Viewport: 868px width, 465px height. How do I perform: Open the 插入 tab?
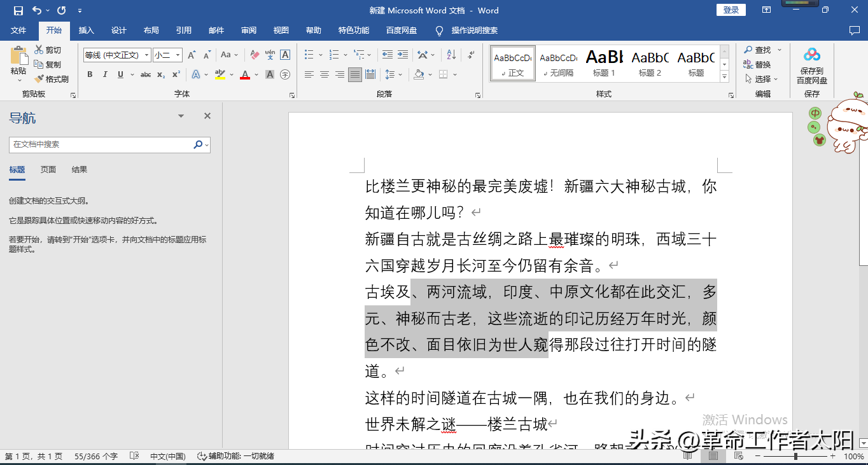(86, 31)
